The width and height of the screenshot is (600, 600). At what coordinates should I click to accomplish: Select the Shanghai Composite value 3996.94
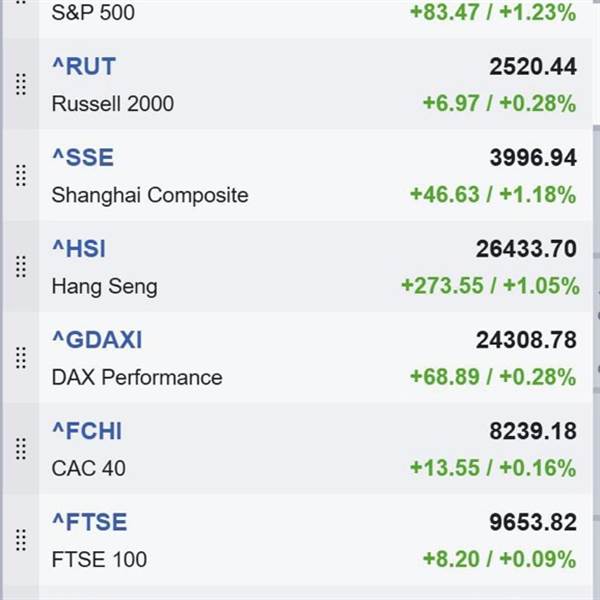point(533,158)
